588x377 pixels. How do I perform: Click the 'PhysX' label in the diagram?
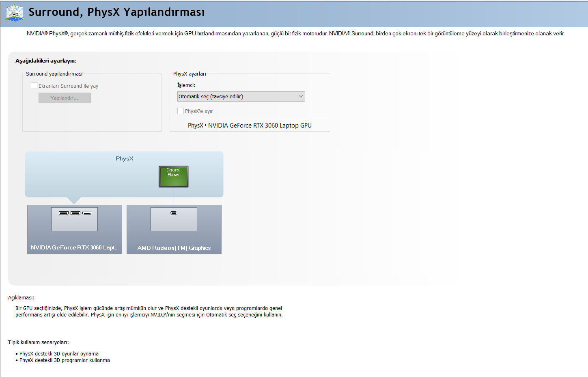[x=125, y=158]
